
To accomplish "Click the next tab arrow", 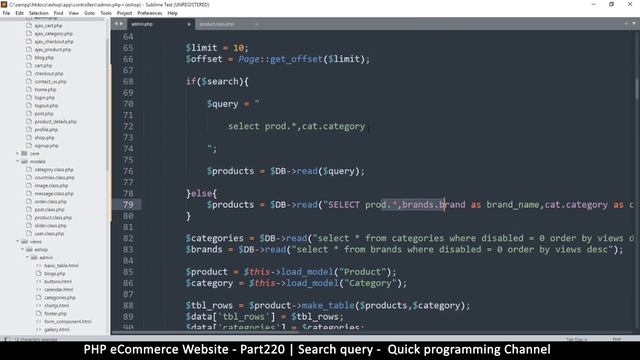I will coord(121,24).
